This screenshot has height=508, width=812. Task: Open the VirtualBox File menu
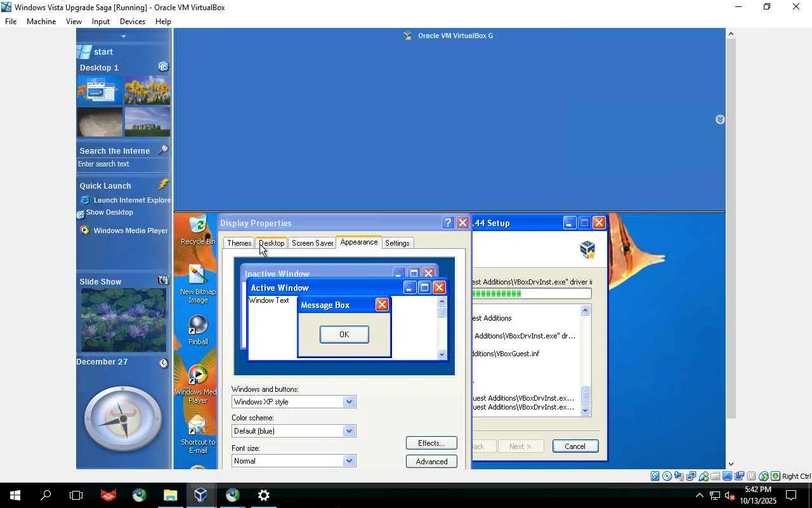click(11, 22)
